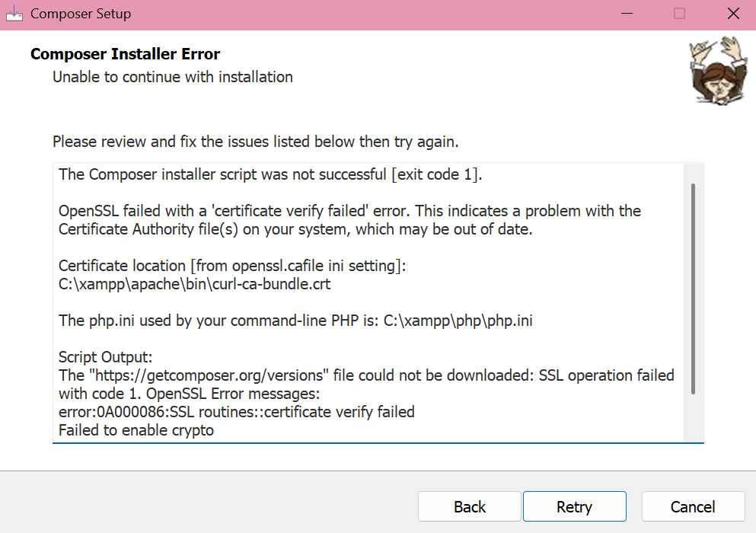Click "with code 1. OpenSSL Error messages:" line
Image resolution: width=756 pixels, height=533 pixels.
(189, 394)
